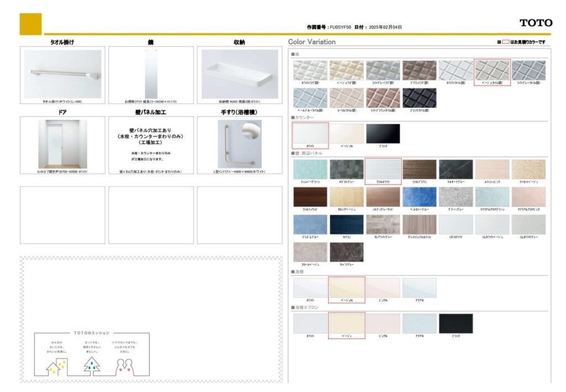Image resolution: width=566 pixels, height=392 pixels.
Task: Select the brown rug-pattern floor swatch
Action: 419,70
